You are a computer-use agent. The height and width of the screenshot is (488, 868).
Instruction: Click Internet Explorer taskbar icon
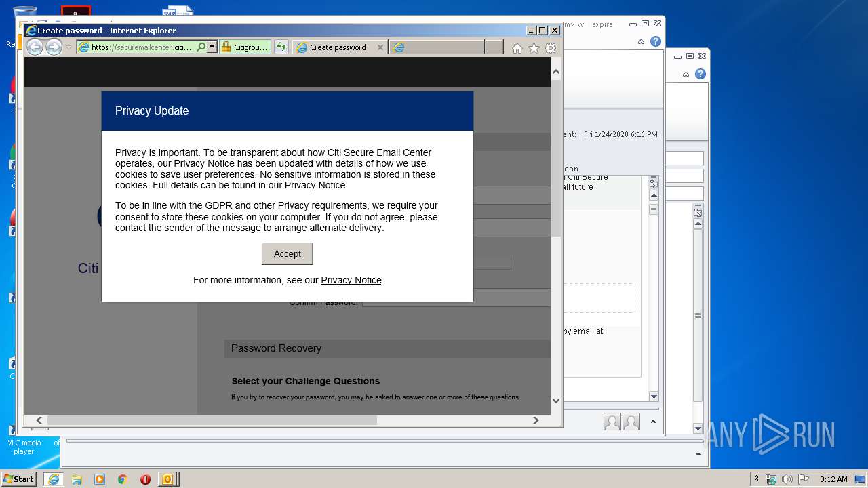point(54,479)
